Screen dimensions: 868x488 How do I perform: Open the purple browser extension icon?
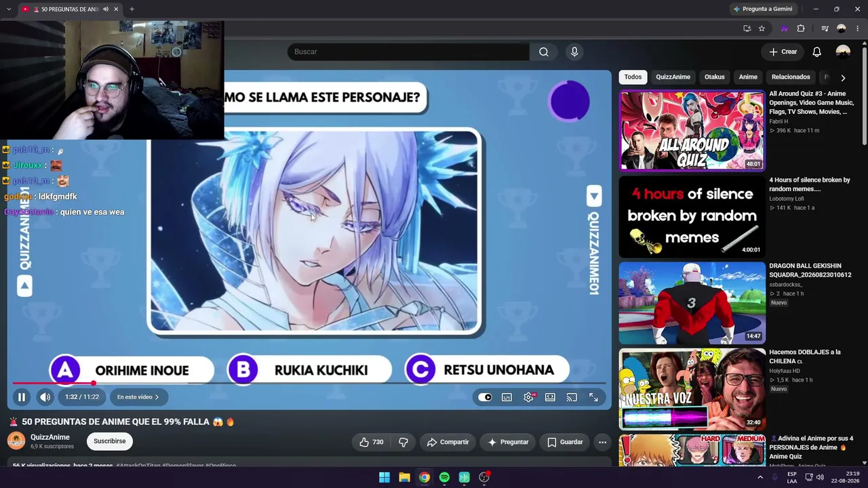click(x=785, y=28)
